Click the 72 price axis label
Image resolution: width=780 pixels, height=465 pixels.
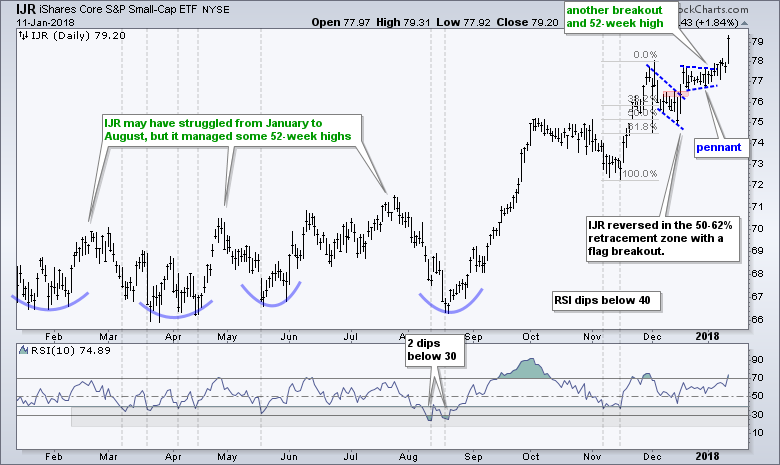point(757,185)
